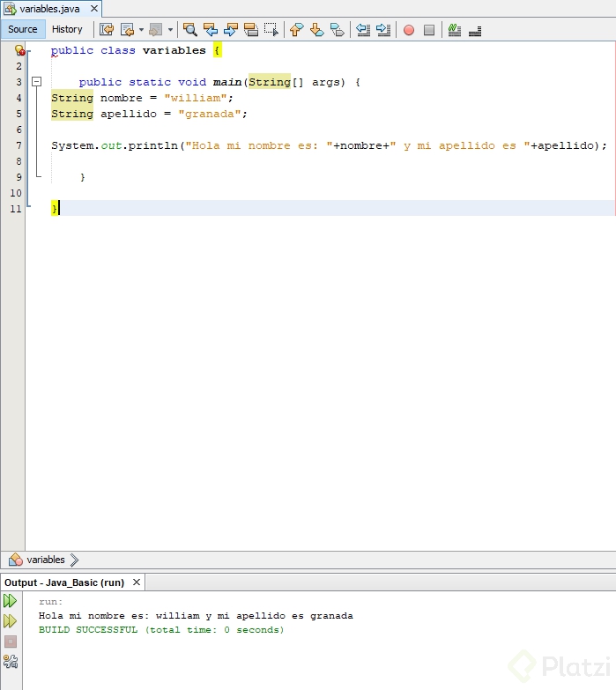Click the Comment lines toolbar icon

[455, 29]
